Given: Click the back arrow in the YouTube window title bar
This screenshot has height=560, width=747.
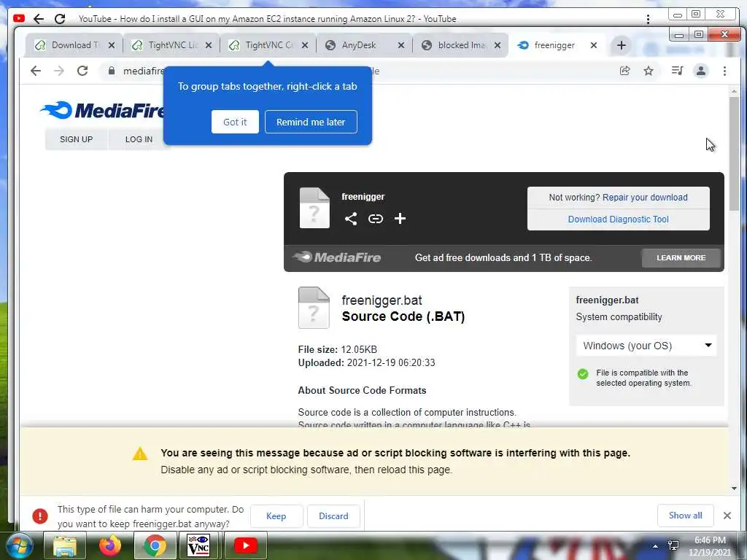Looking at the screenshot, I should 39,18.
